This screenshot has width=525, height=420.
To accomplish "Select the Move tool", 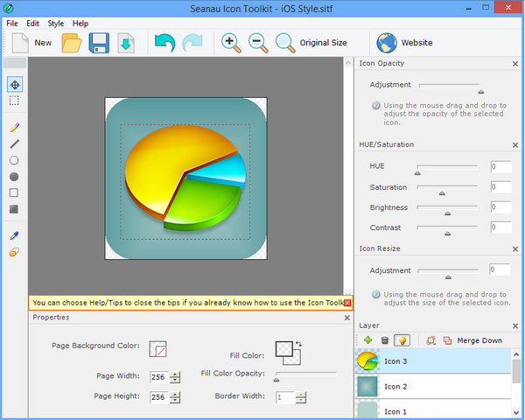I will coord(15,84).
